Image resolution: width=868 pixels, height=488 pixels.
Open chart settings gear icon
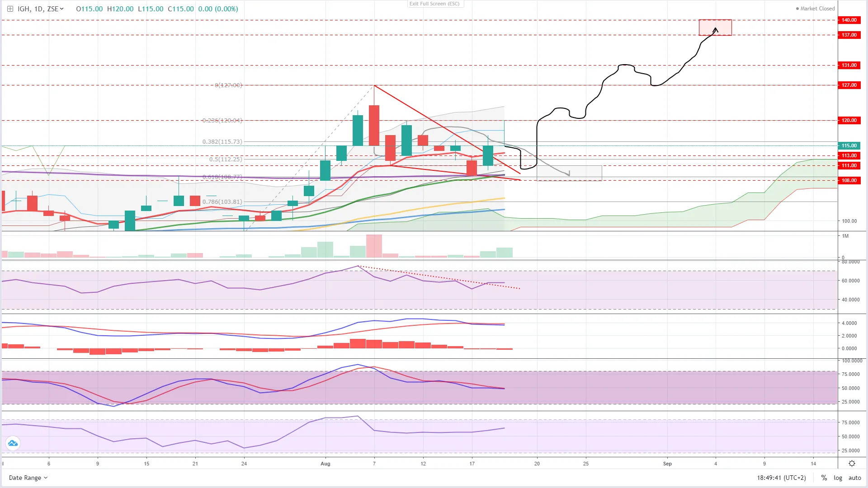click(x=852, y=464)
